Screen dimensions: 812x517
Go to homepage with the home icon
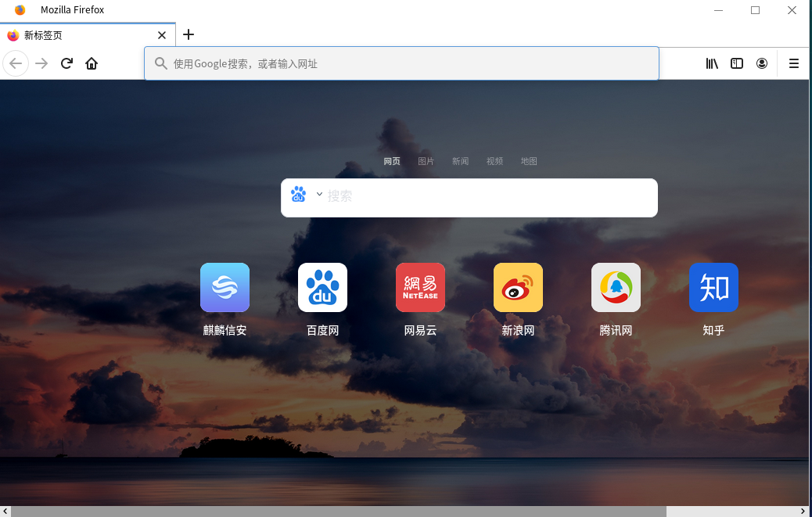[x=92, y=63]
